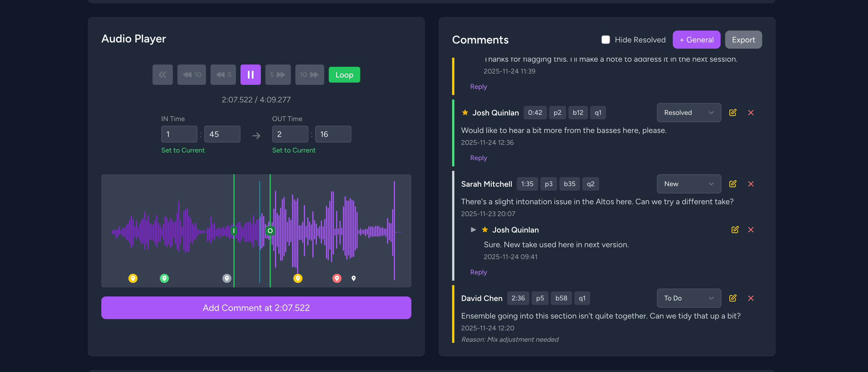Restart audio with the rewind-to-start button
The image size is (868, 372).
click(x=162, y=74)
